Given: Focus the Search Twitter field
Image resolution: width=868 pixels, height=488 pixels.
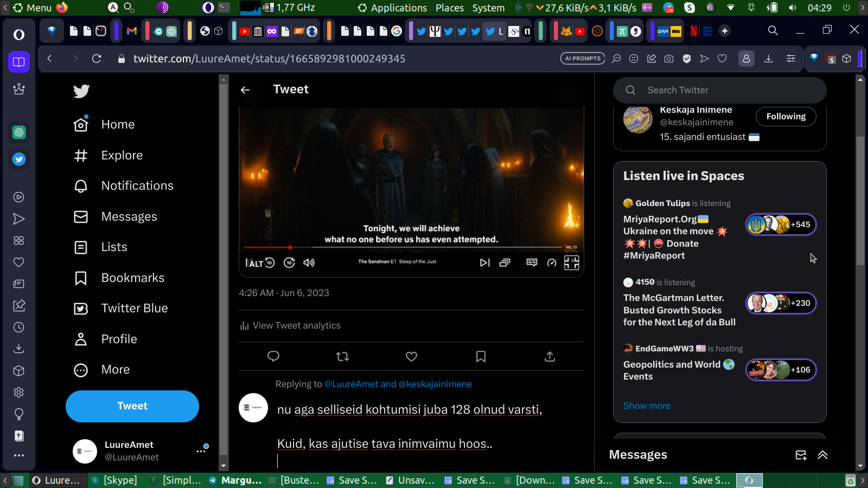Looking at the screenshot, I should pyautogui.click(x=720, y=90).
